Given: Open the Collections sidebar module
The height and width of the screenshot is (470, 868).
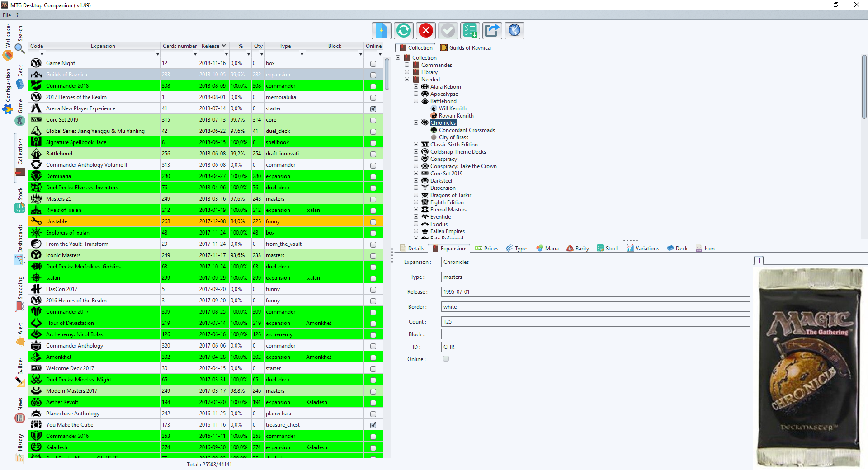Looking at the screenshot, I should pos(20,157).
